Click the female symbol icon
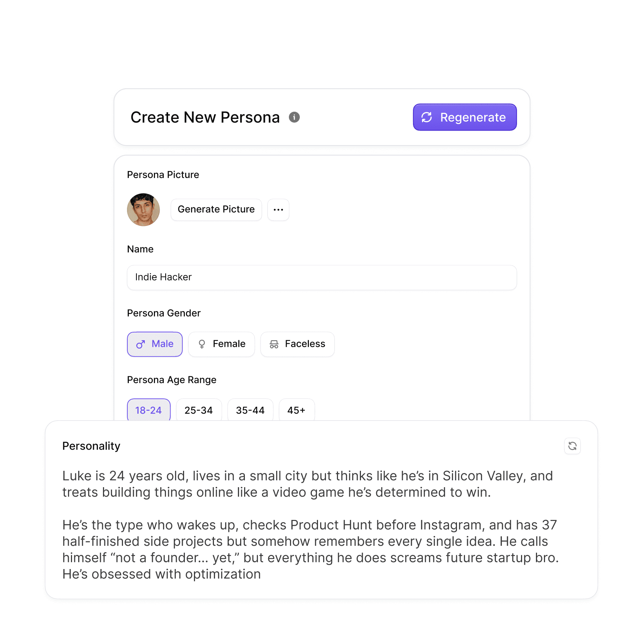The image size is (644, 644). click(x=202, y=344)
